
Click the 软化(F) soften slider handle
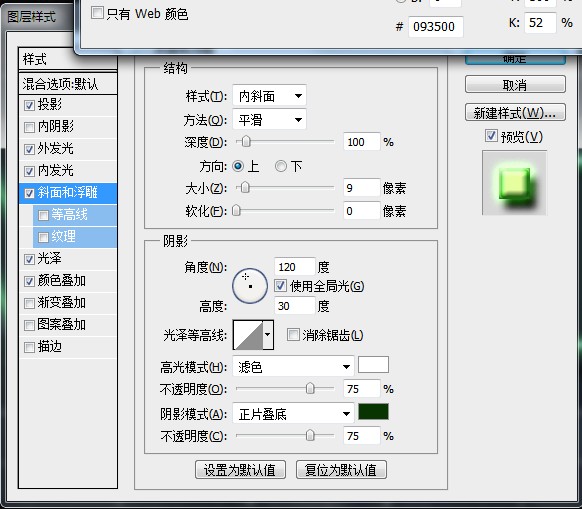click(x=236, y=211)
